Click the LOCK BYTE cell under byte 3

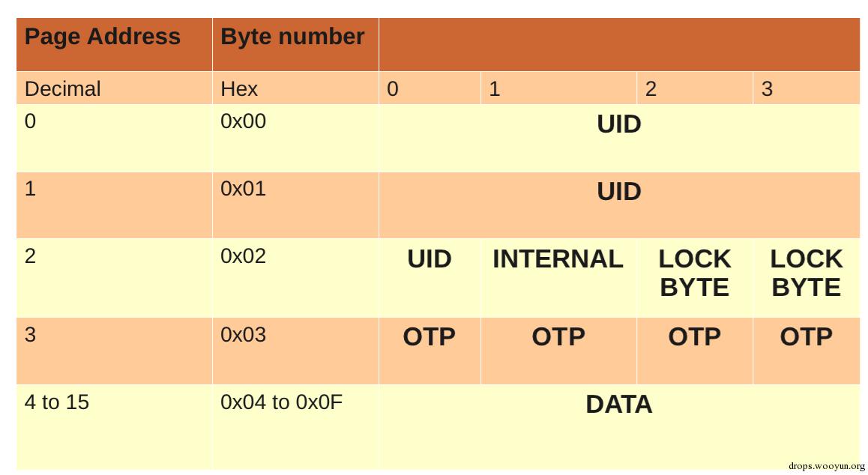[x=806, y=273]
